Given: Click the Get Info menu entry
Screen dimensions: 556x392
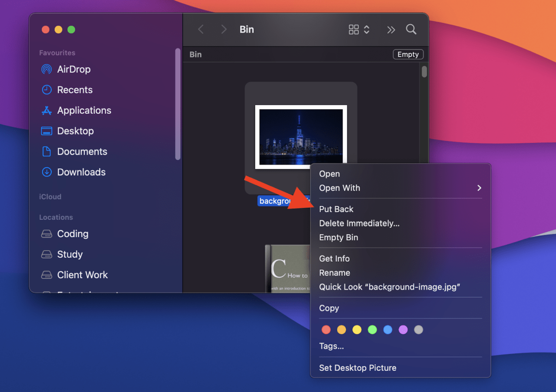Looking at the screenshot, I should (334, 259).
